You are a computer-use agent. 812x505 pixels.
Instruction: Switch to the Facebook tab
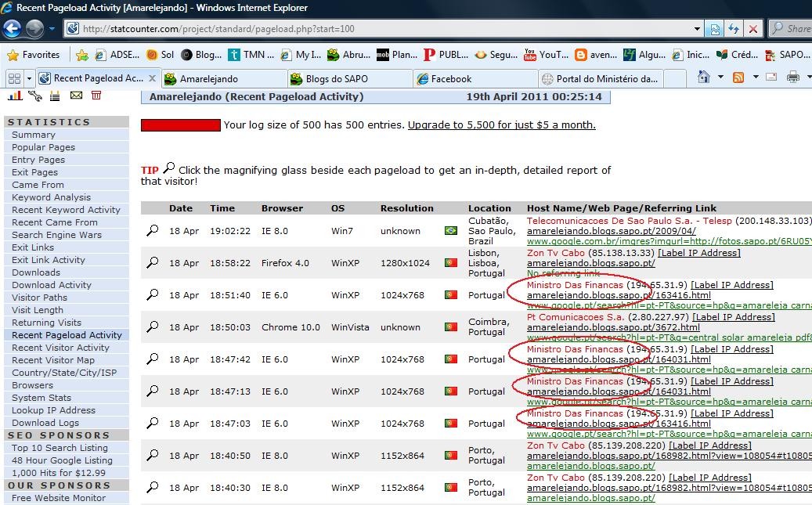tap(475, 79)
